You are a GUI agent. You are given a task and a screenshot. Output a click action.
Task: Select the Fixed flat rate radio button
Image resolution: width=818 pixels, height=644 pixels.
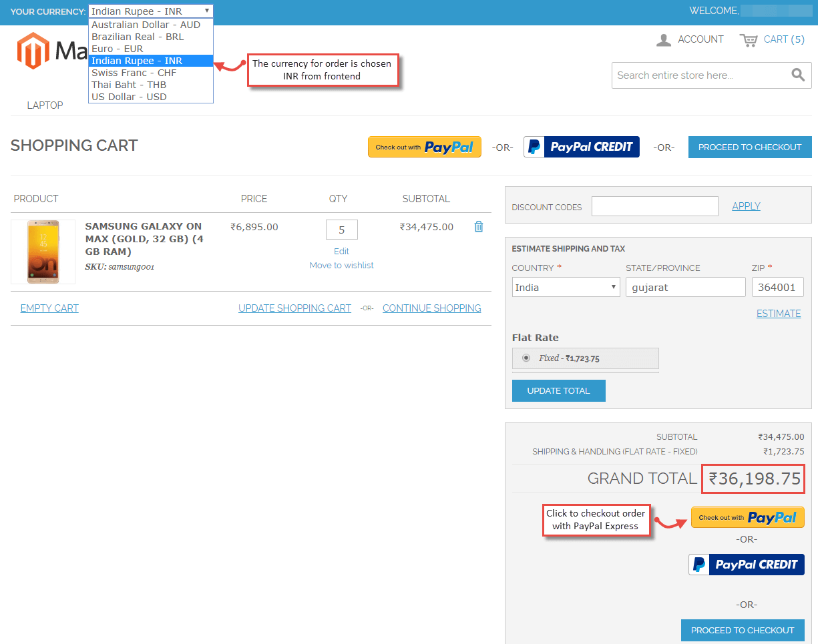[x=526, y=358]
